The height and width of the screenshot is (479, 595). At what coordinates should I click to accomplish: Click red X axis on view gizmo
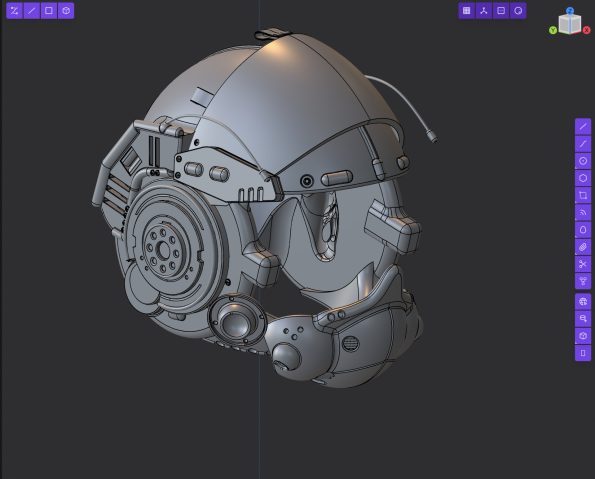(587, 30)
